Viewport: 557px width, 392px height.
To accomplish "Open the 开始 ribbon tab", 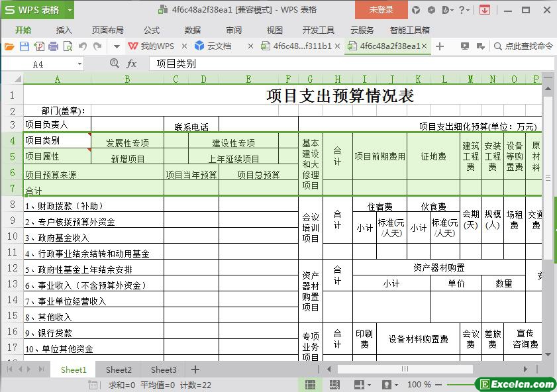I will click(23, 30).
